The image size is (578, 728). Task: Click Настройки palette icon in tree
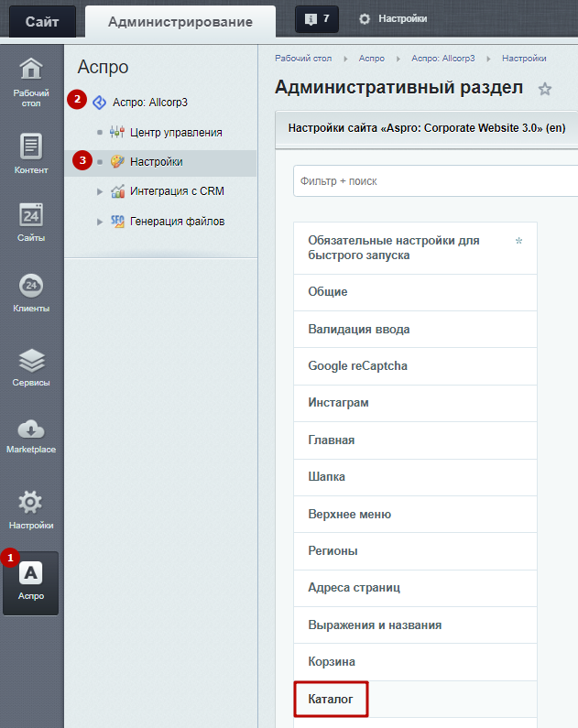pyautogui.click(x=117, y=161)
